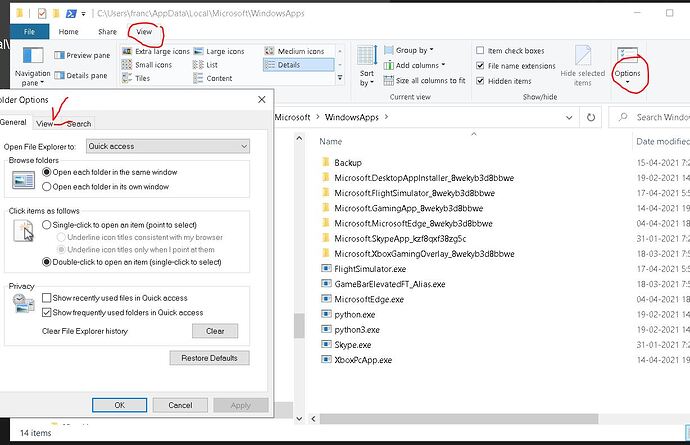Viewport: 690px width, 445px height.
Task: Switch to Extra large icons layout
Action: pyautogui.click(x=156, y=51)
